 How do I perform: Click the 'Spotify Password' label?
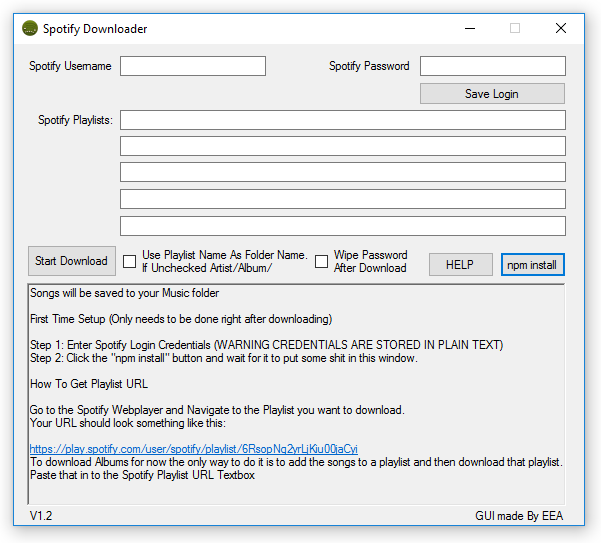[x=369, y=66]
